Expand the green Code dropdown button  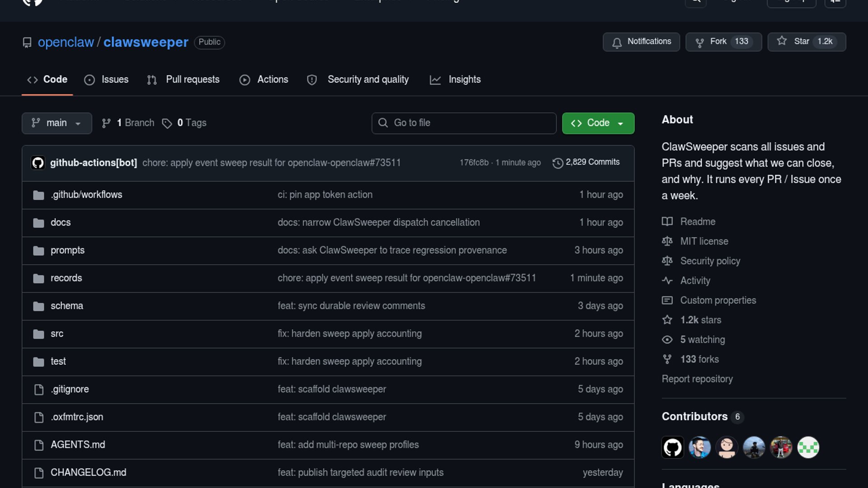click(598, 123)
